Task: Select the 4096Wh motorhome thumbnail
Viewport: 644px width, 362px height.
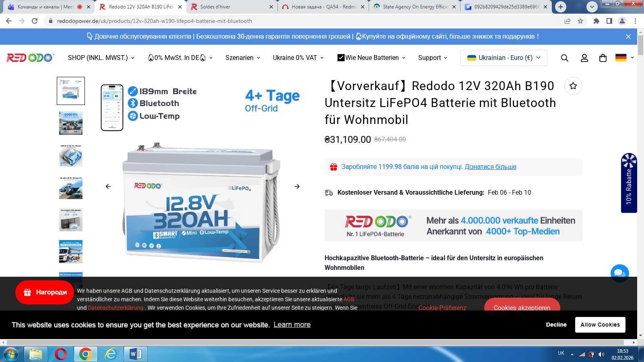Action: [x=71, y=123]
